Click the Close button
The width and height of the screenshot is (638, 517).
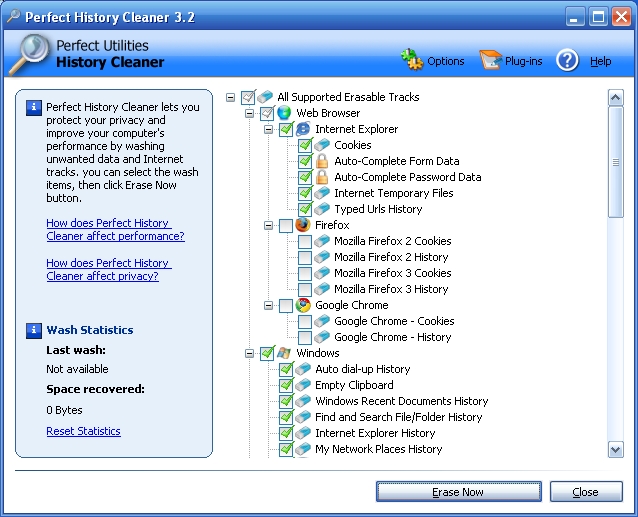tap(586, 492)
